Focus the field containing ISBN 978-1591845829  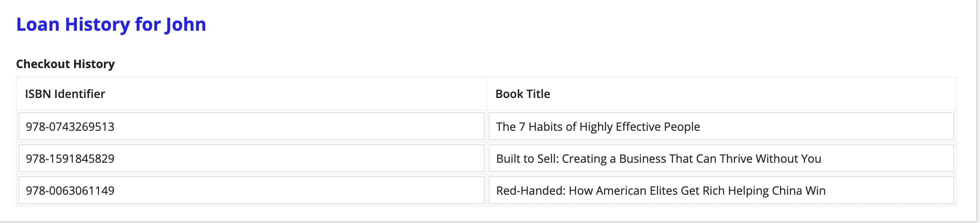pos(252,158)
